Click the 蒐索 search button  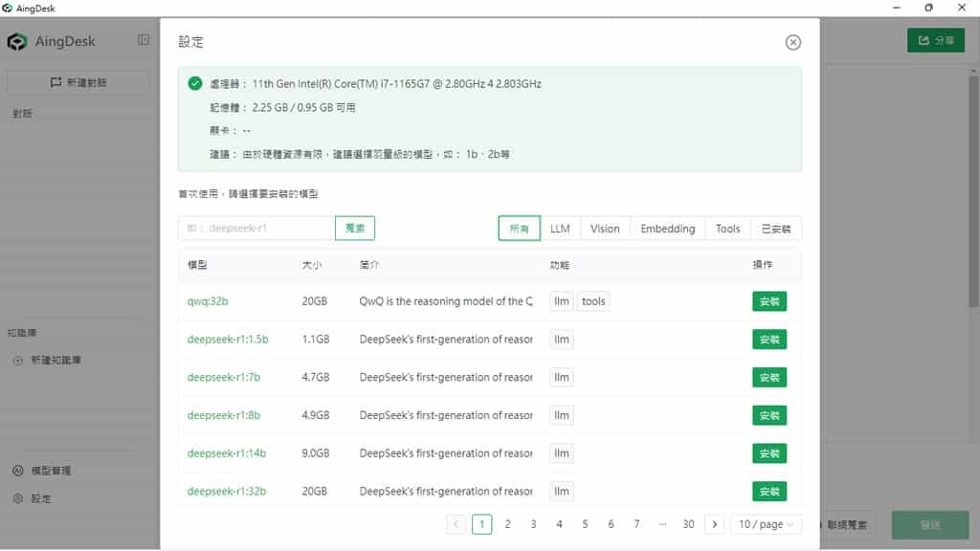coord(355,228)
